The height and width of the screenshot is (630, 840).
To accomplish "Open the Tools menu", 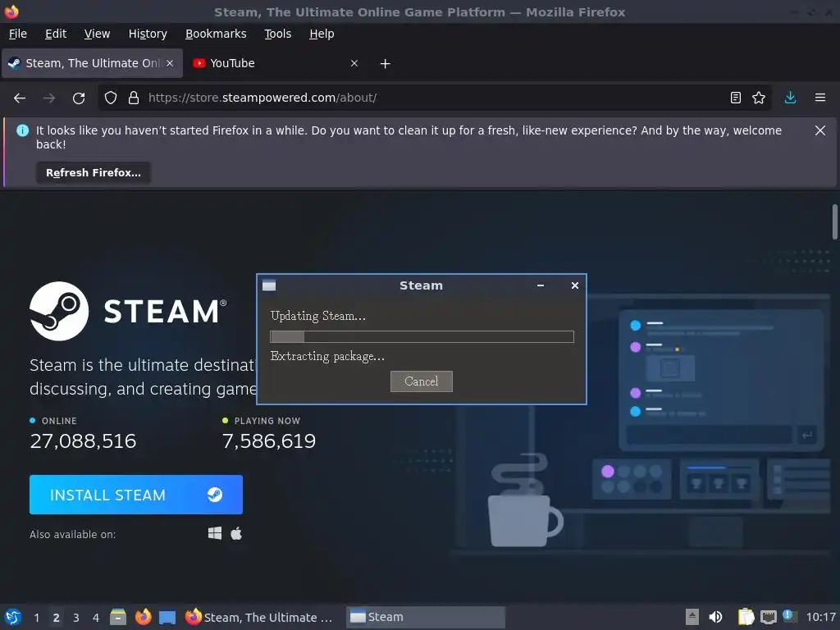I will point(277,34).
